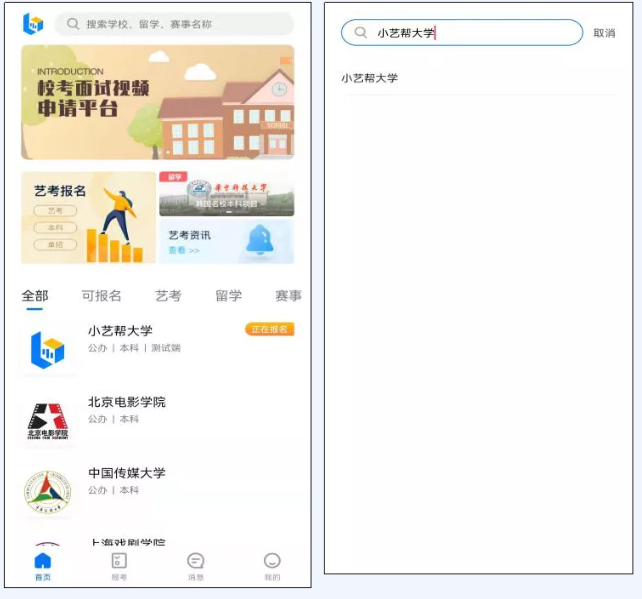Click the 查看 >> link under 艺考资讯
This screenshot has height=599, width=642.
pos(184,251)
